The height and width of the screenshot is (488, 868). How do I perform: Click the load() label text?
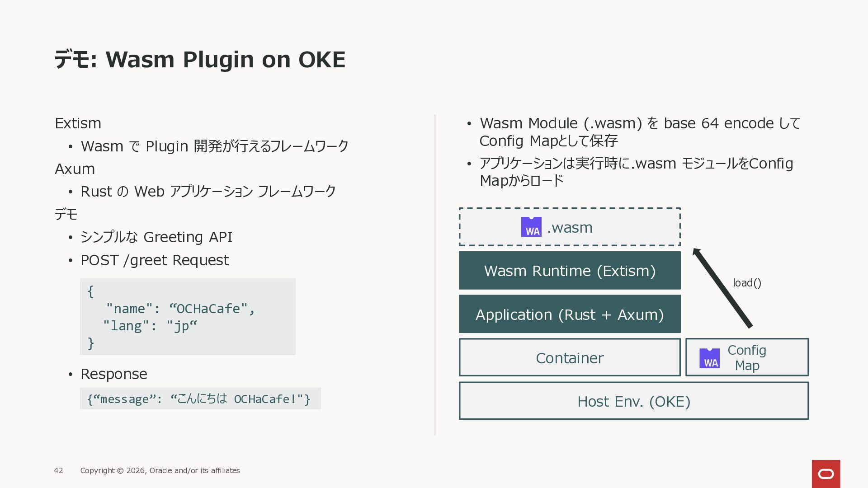pos(747,283)
